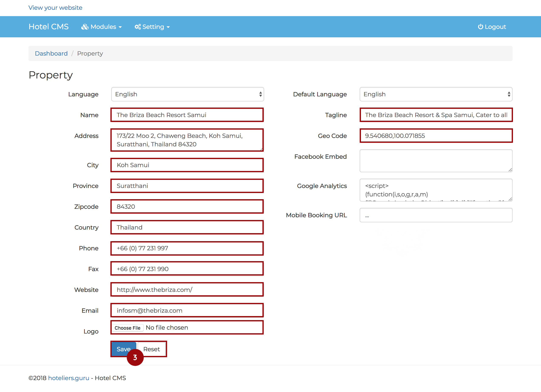Focus the Name input field
Image resolution: width=541 pixels, height=392 pixels.
click(x=187, y=115)
